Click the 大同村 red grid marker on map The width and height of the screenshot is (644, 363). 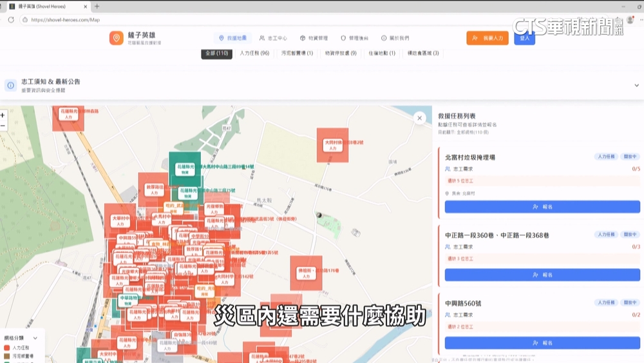coord(333,145)
